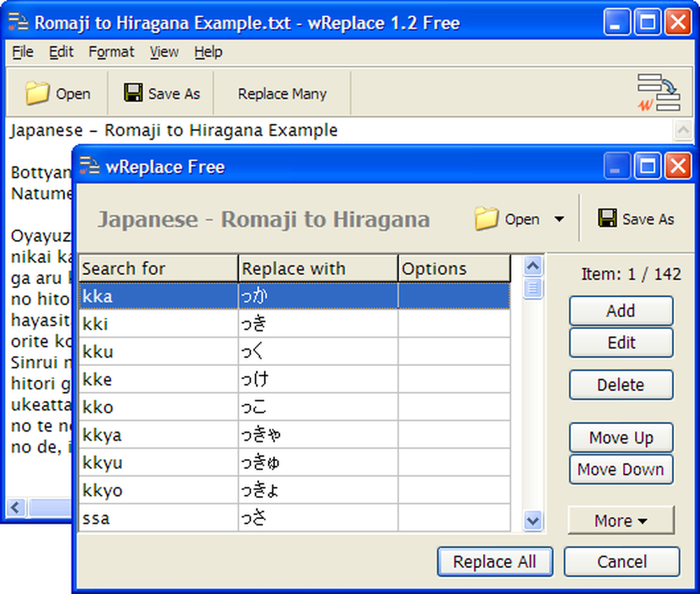Expand the Open dropdown arrow in the dialog
The image size is (700, 594).
560,219
